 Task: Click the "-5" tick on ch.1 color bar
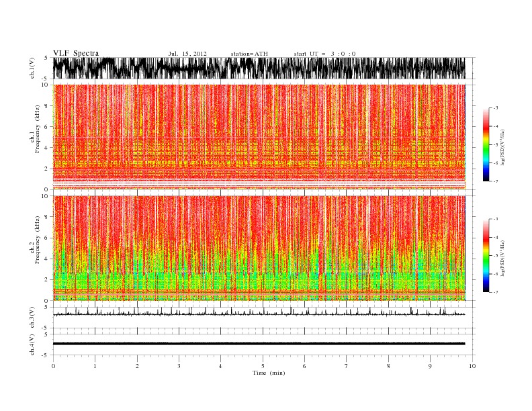tap(496, 145)
